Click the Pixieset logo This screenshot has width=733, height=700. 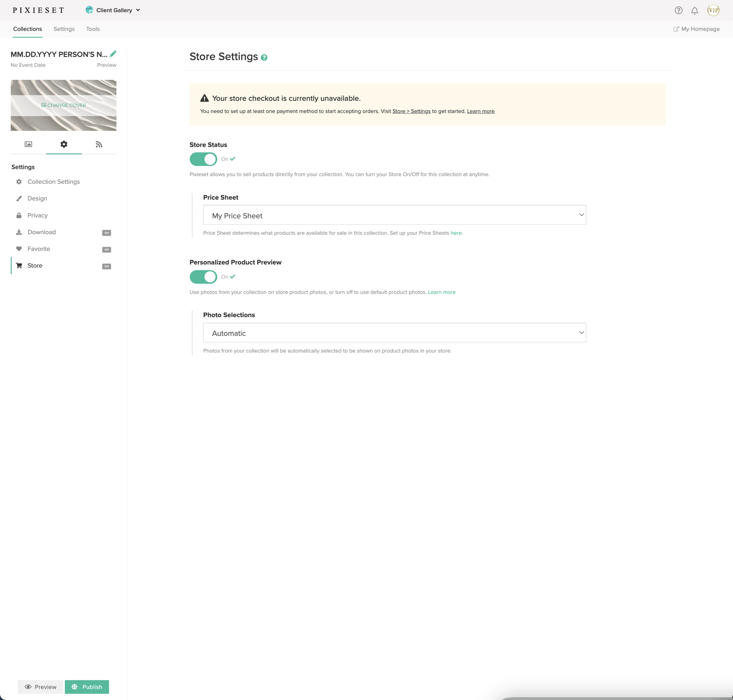pyautogui.click(x=38, y=11)
